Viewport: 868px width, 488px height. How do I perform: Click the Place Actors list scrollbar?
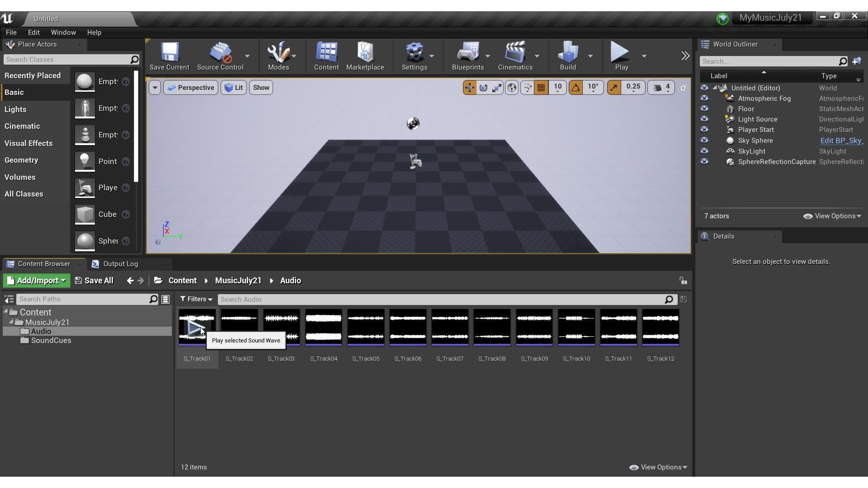point(136,127)
